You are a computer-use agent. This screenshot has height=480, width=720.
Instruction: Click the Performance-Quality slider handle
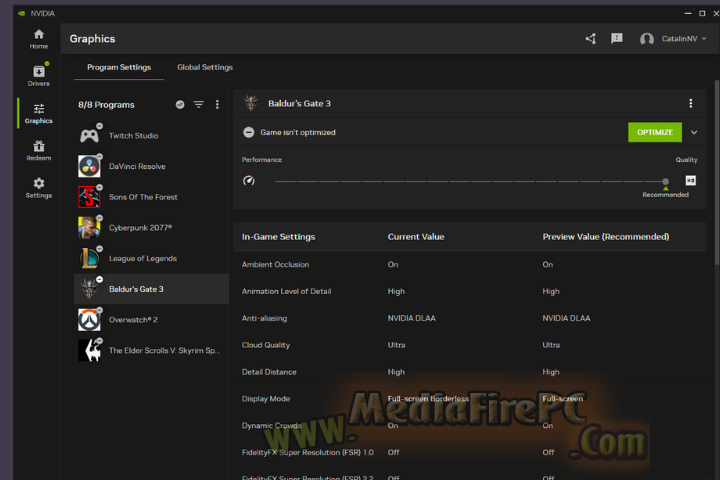tap(665, 181)
